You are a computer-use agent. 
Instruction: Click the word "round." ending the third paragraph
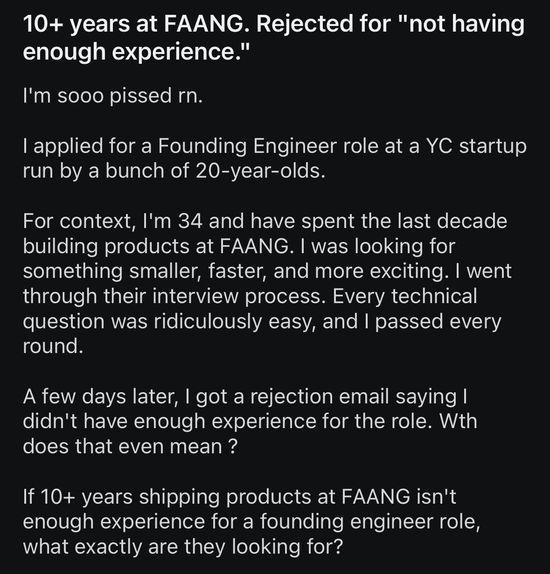coord(53,346)
